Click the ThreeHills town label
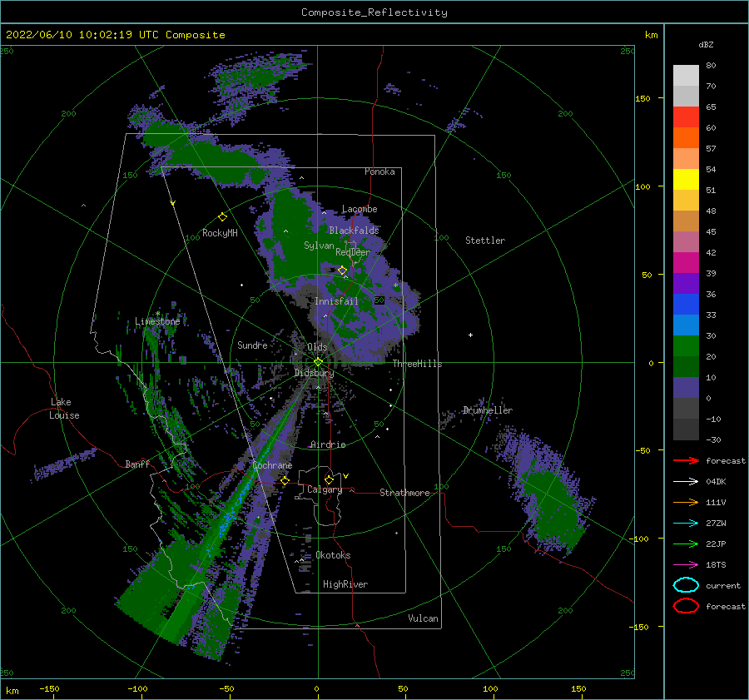749x700 pixels. tap(418, 364)
